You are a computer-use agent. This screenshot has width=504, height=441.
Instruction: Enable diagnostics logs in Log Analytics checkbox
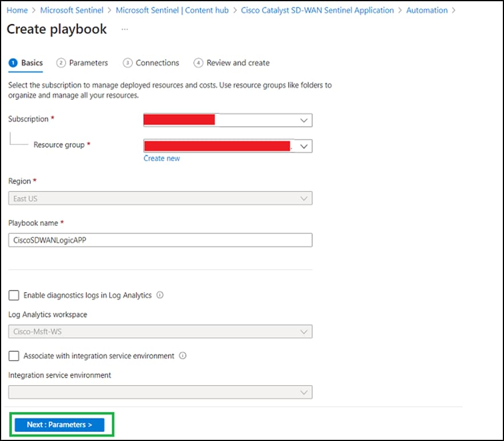point(14,295)
